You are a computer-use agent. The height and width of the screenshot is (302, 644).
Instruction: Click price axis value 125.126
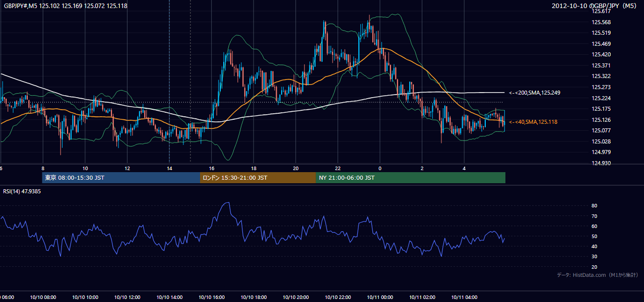tap(602, 120)
